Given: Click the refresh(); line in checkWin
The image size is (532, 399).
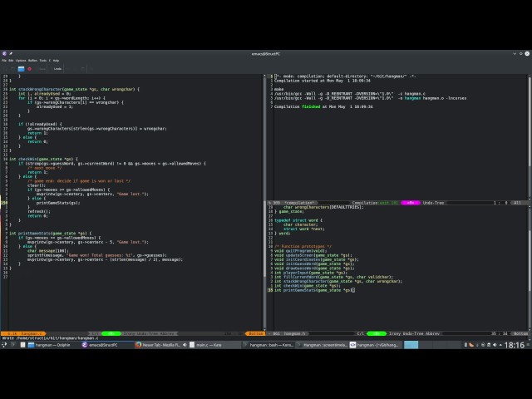Looking at the screenshot, I should coord(39,211).
